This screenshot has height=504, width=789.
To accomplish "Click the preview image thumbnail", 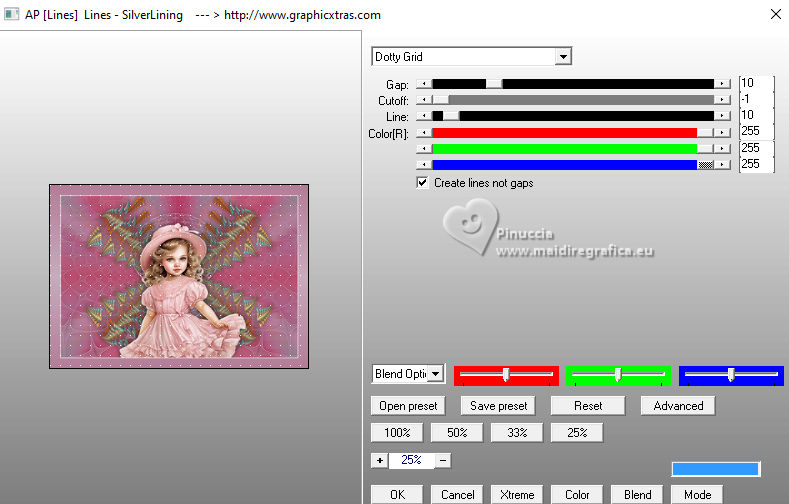I will coord(179,276).
